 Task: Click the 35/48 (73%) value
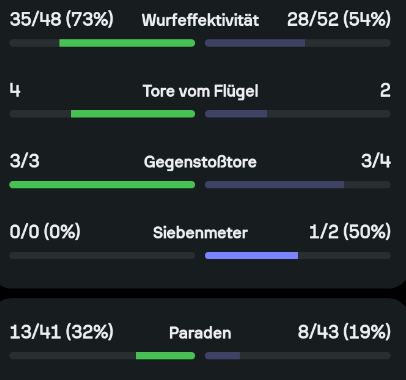point(62,19)
